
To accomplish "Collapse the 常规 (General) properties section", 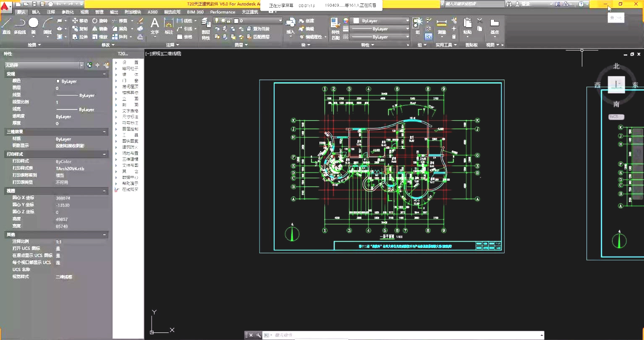I will coord(104,74).
